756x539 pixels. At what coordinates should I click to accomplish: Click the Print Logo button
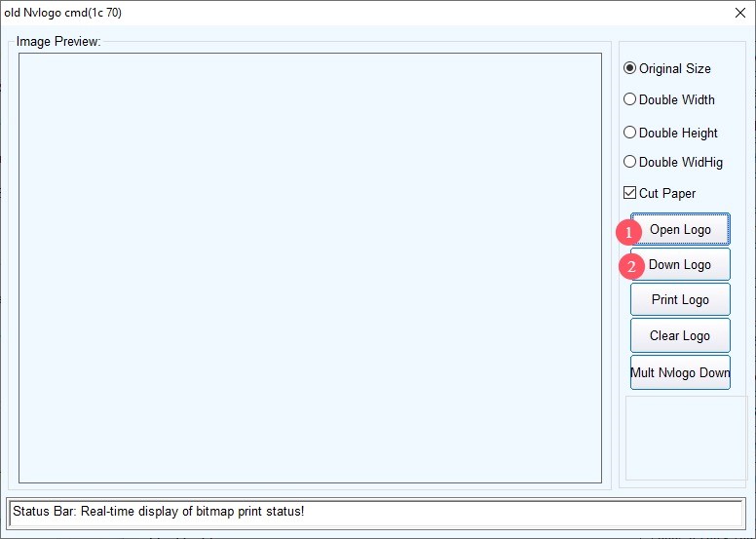click(680, 299)
